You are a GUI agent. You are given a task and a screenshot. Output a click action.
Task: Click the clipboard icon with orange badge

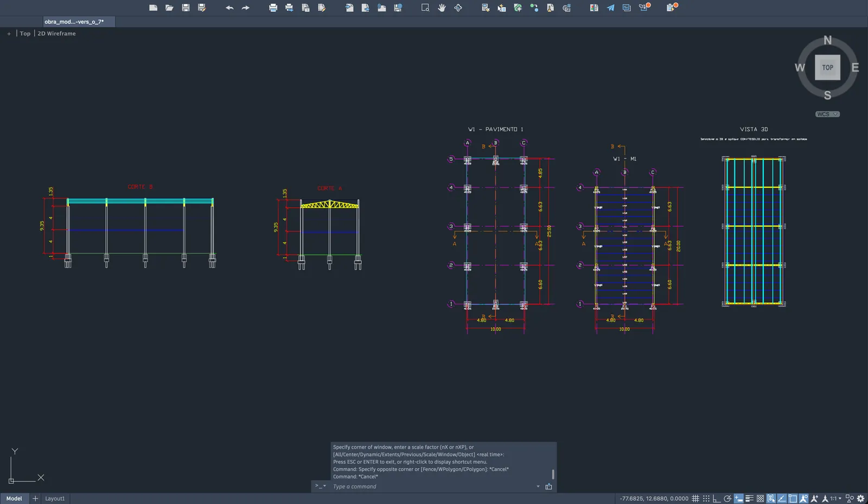[672, 7]
